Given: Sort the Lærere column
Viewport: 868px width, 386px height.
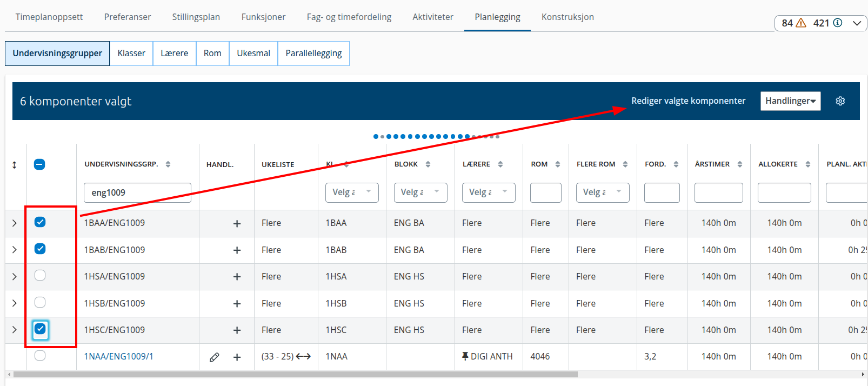Looking at the screenshot, I should 500,164.
